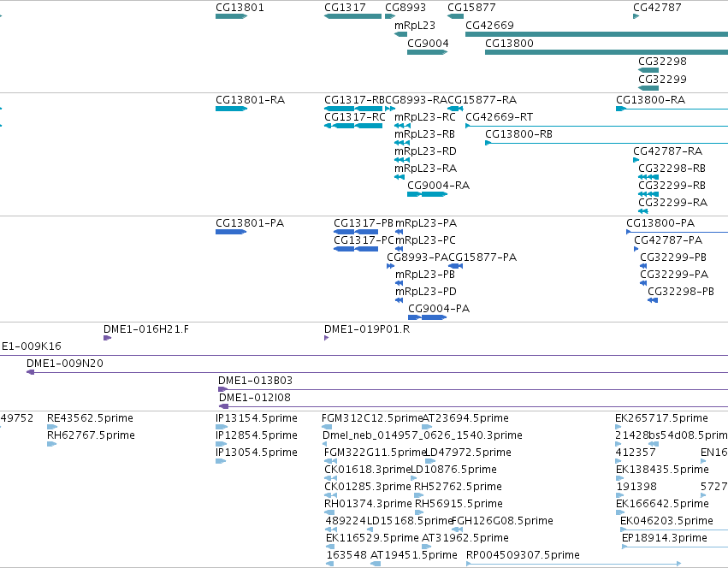This screenshot has width=728, height=568.
Task: Click the CG8993 gene label
Action: pos(405,8)
